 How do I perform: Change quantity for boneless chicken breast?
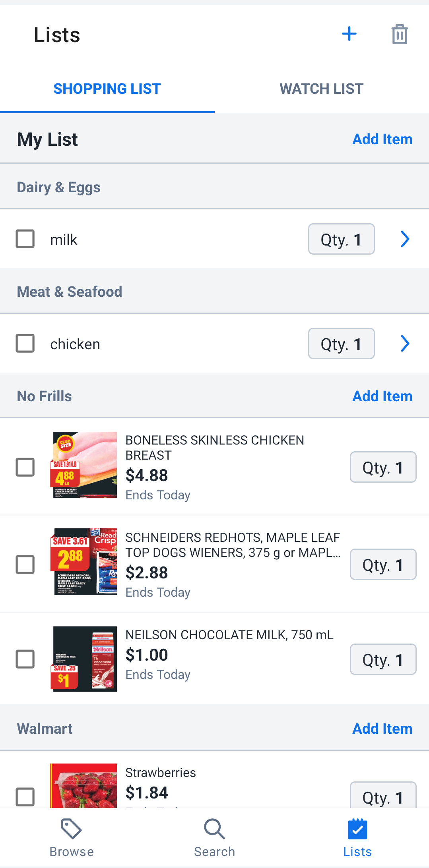383,467
